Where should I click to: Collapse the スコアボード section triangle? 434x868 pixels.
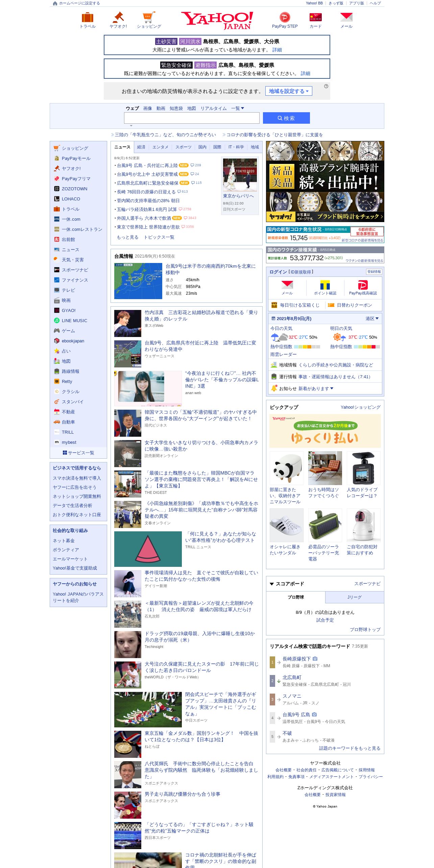(x=272, y=584)
